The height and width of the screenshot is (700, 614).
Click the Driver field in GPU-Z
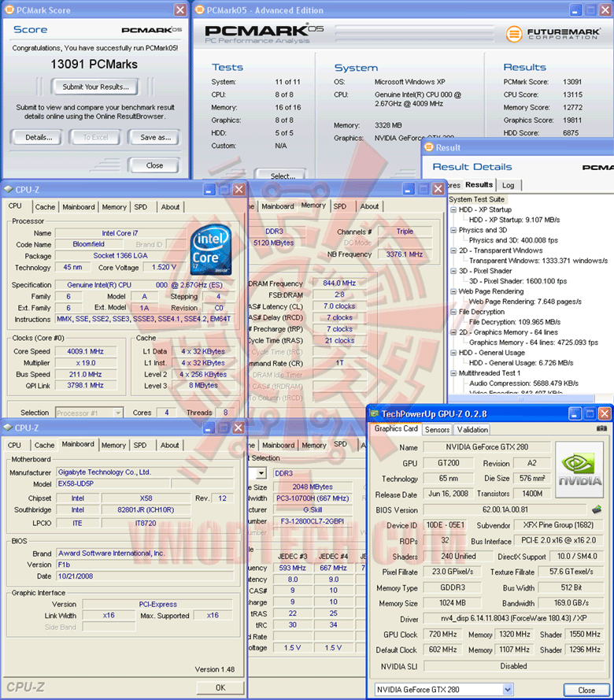[513, 618]
